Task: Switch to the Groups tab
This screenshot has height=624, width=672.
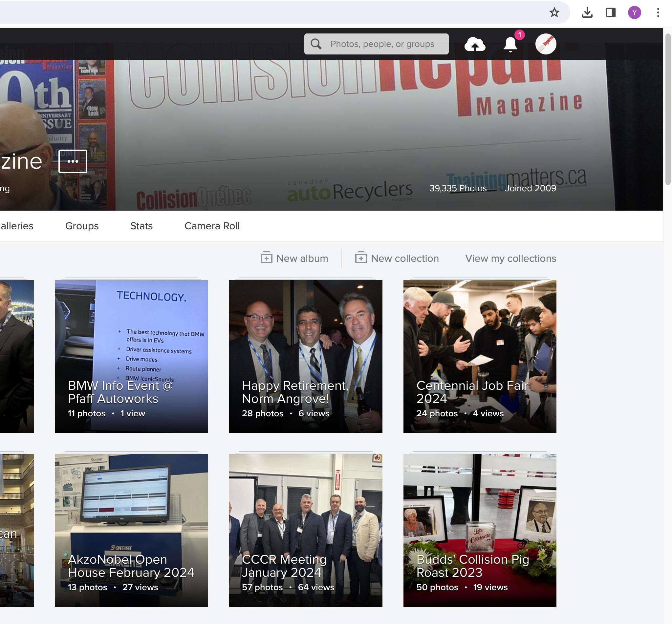Action: click(x=82, y=226)
